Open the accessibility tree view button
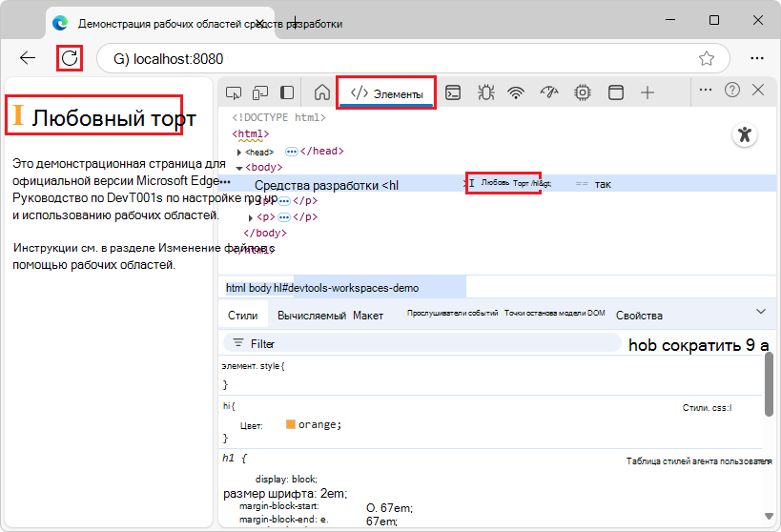Image resolution: width=781 pixels, height=532 pixels. (x=745, y=134)
